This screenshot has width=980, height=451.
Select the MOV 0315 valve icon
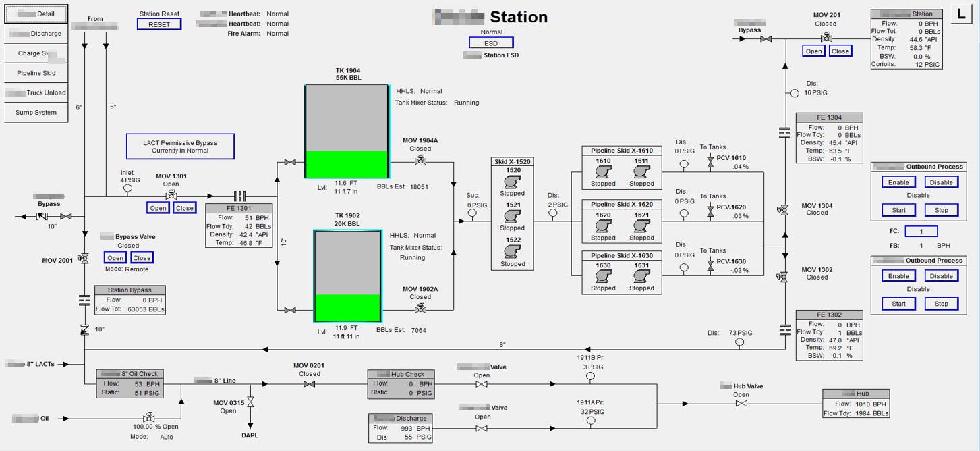click(249, 400)
